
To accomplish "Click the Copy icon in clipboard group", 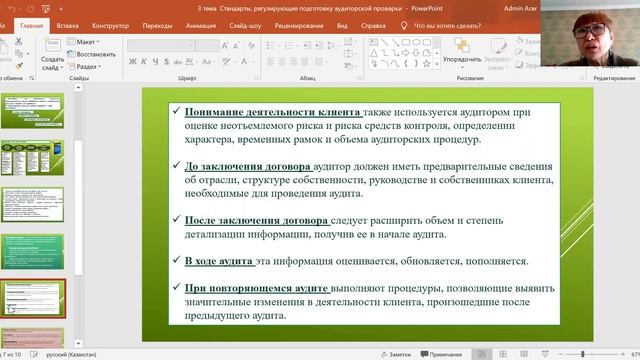I will coord(19,53).
